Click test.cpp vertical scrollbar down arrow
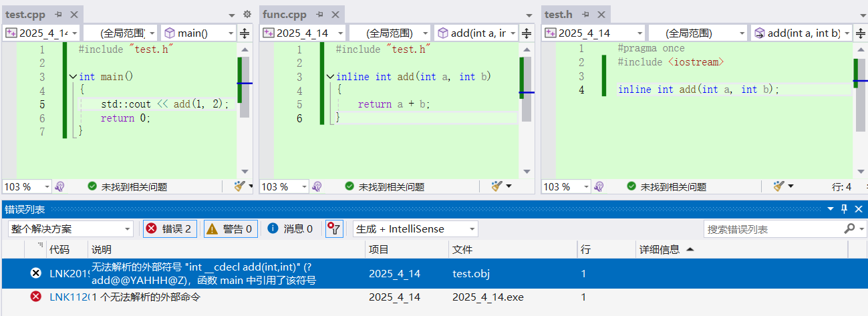868x316 pixels. [x=245, y=172]
